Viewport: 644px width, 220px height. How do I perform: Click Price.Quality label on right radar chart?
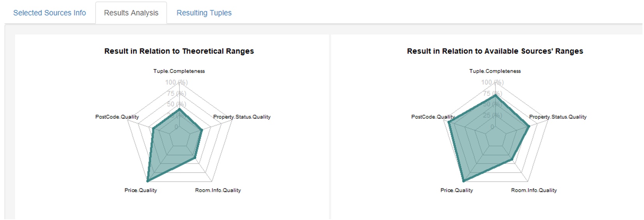[457, 190]
